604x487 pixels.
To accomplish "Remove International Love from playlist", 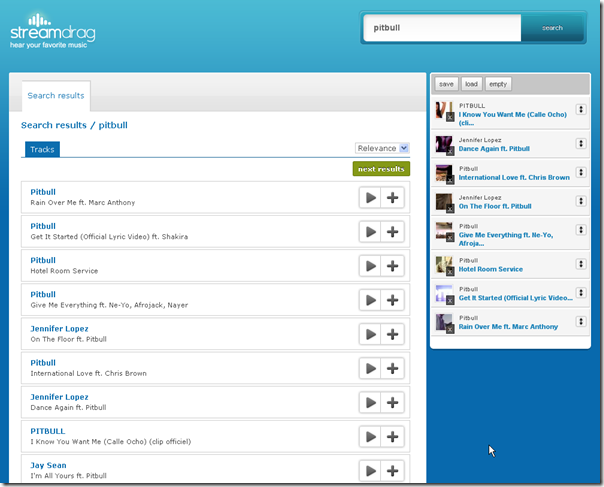I will coord(450,180).
